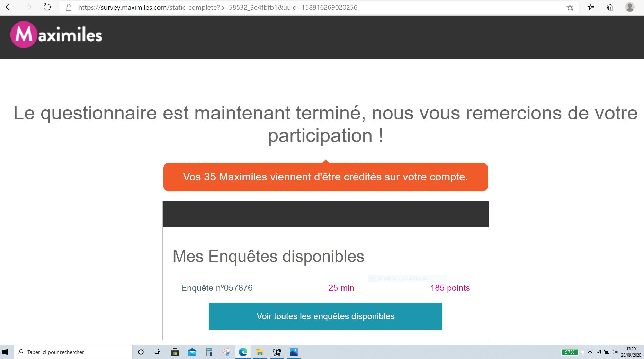Open Task View icon

click(158, 352)
